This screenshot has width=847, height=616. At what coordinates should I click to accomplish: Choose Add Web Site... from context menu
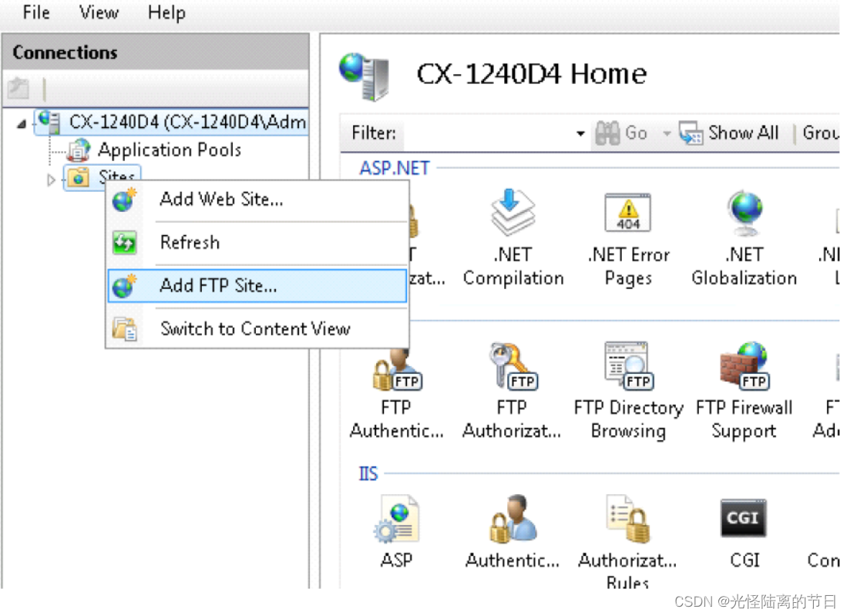[x=257, y=200]
